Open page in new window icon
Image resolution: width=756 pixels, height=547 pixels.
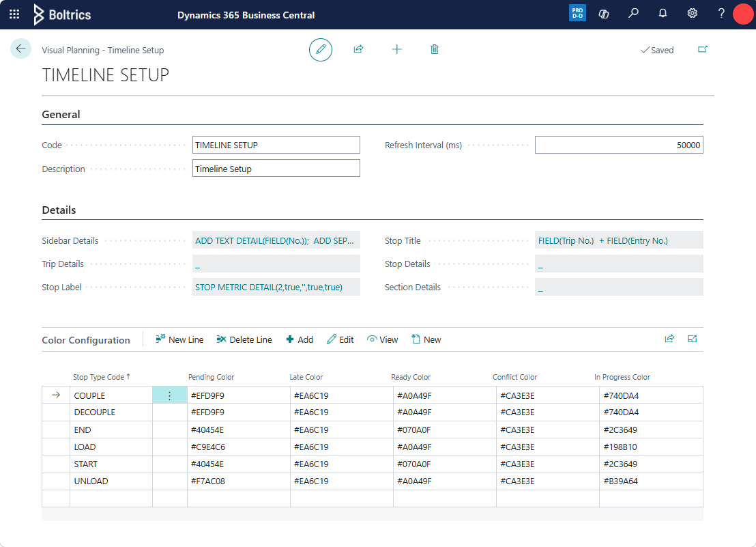(x=703, y=49)
